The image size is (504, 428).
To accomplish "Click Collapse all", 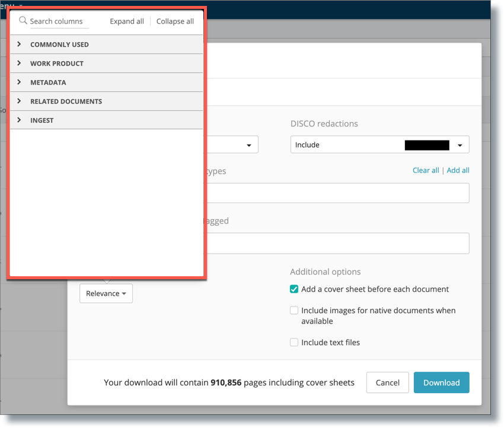I will click(175, 21).
